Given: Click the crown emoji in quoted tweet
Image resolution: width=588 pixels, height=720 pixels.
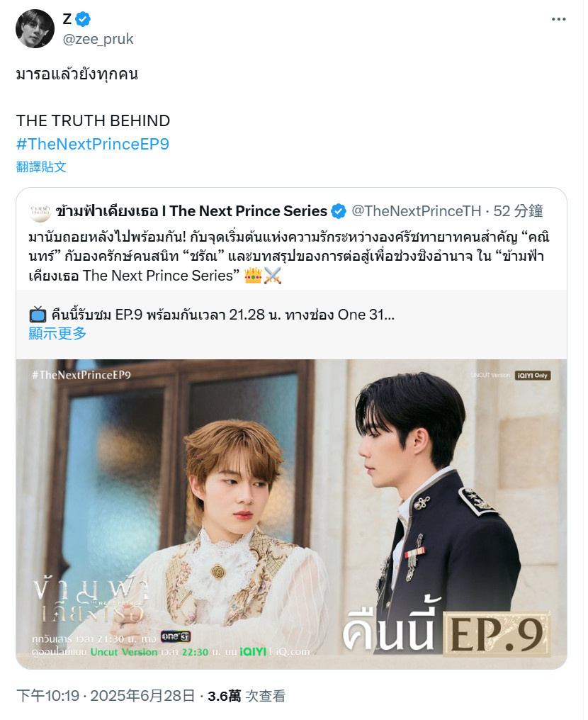Looking at the screenshot, I should (x=253, y=276).
